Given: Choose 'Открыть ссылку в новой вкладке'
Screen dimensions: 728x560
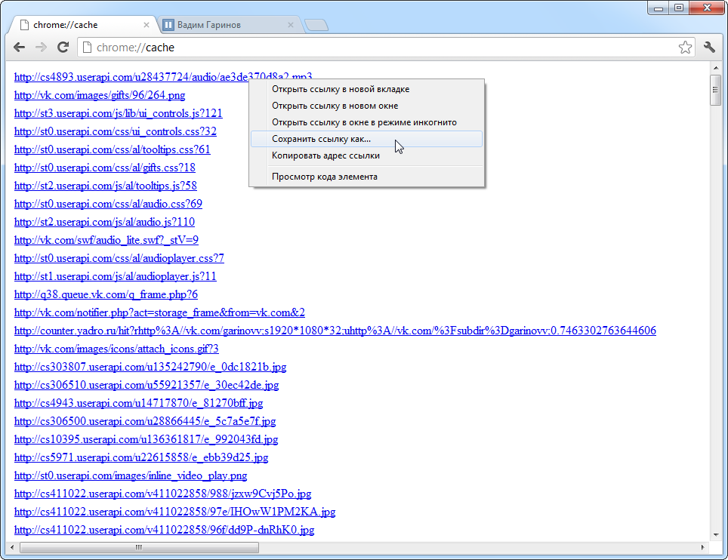Looking at the screenshot, I should point(367,89).
